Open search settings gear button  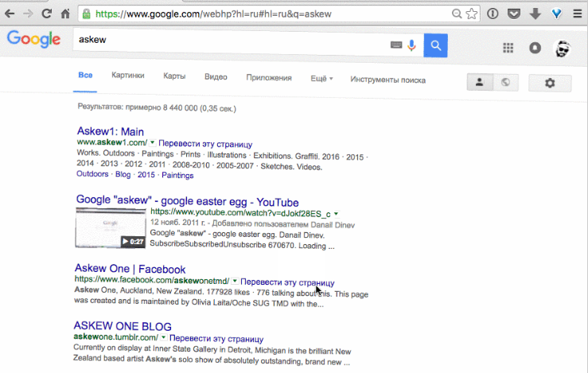[550, 84]
